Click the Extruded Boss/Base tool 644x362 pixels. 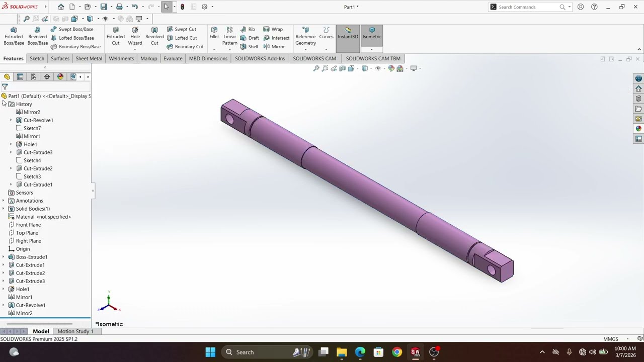14,36
